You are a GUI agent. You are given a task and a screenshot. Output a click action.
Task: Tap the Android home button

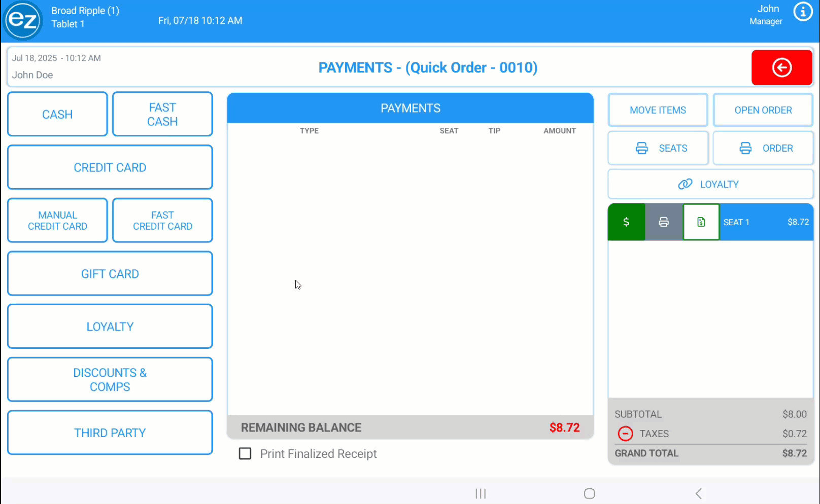coord(589,493)
